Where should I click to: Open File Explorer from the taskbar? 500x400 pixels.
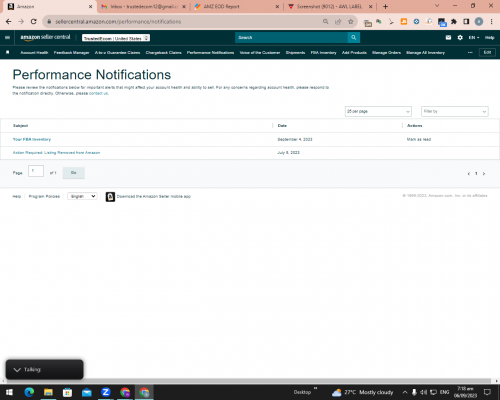pyautogui.click(x=48, y=392)
